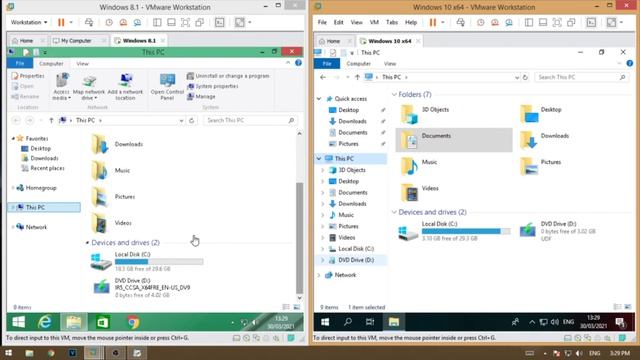The width and height of the screenshot is (640, 360).
Task: Collapse Folders (7) section in Windows 10
Action: 394,95
